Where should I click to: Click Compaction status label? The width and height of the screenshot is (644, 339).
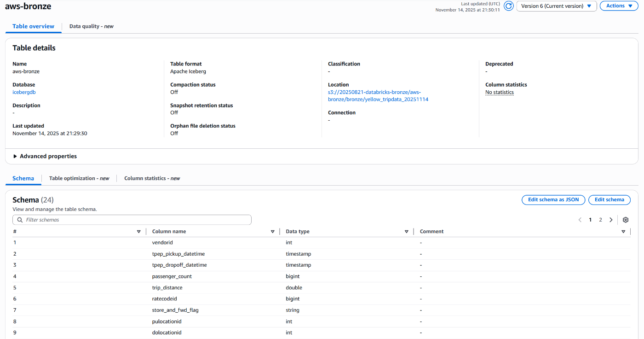click(x=193, y=85)
